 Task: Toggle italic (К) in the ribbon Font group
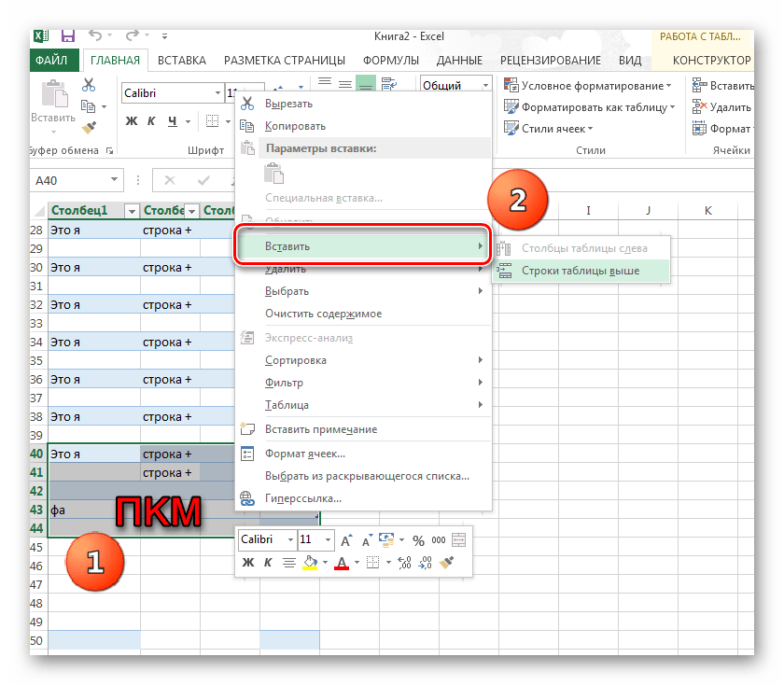[x=151, y=120]
